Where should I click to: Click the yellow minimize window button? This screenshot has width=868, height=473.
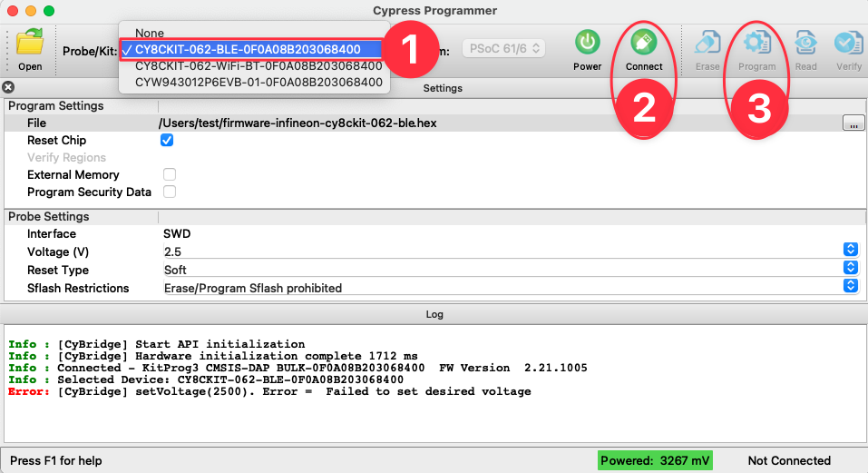31,11
